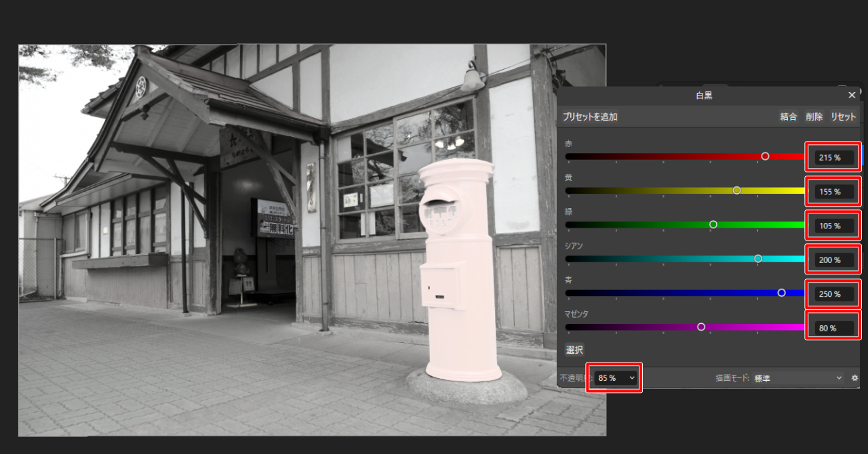Screen dimensions: 868x454
Task: Click the 選択 button
Action: click(x=574, y=350)
